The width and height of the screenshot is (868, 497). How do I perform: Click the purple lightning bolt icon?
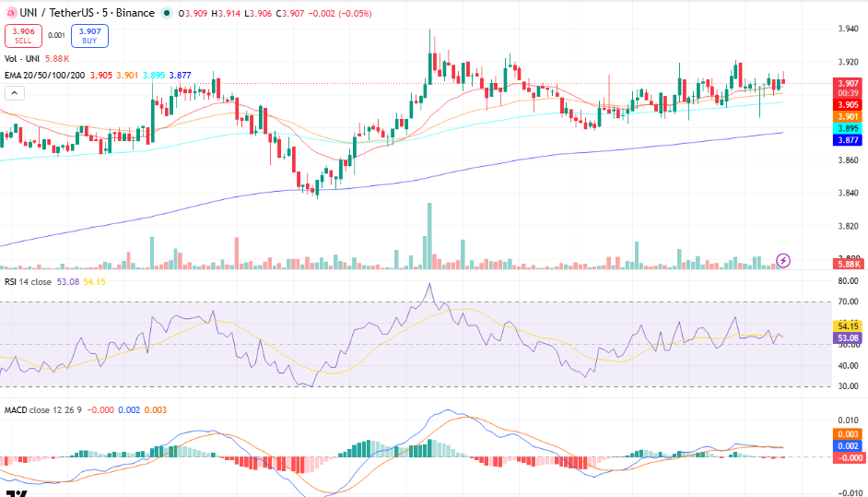click(x=782, y=260)
